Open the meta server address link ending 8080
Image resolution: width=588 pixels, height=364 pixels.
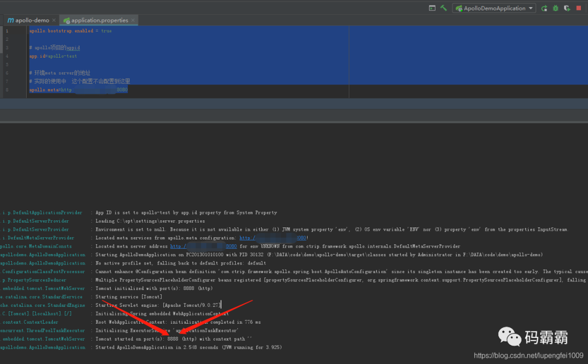[x=203, y=246]
